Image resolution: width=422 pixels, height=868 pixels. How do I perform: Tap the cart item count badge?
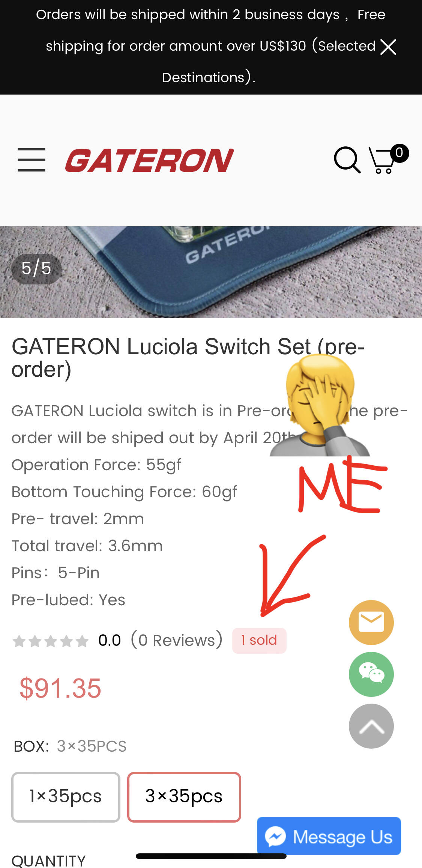coord(399,153)
